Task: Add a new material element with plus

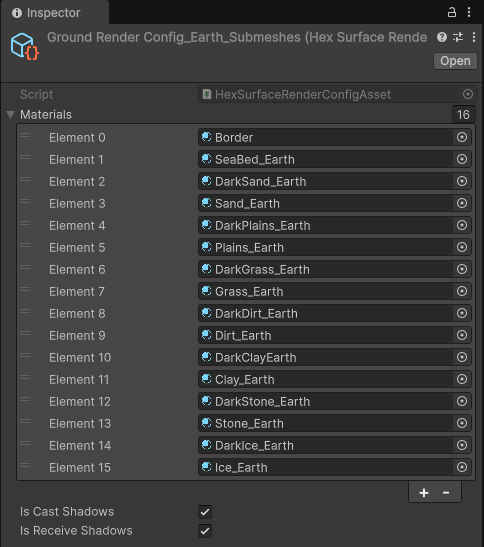Action: tap(424, 493)
